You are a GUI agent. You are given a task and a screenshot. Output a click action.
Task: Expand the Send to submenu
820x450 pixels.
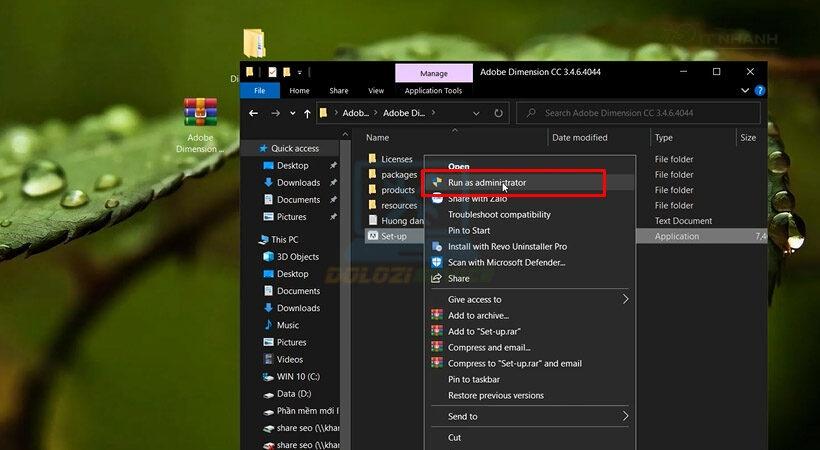pos(626,416)
